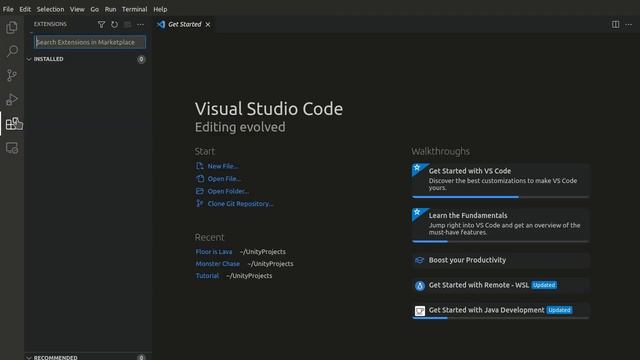Open the View menu
The image size is (640, 360).
[x=77, y=9]
